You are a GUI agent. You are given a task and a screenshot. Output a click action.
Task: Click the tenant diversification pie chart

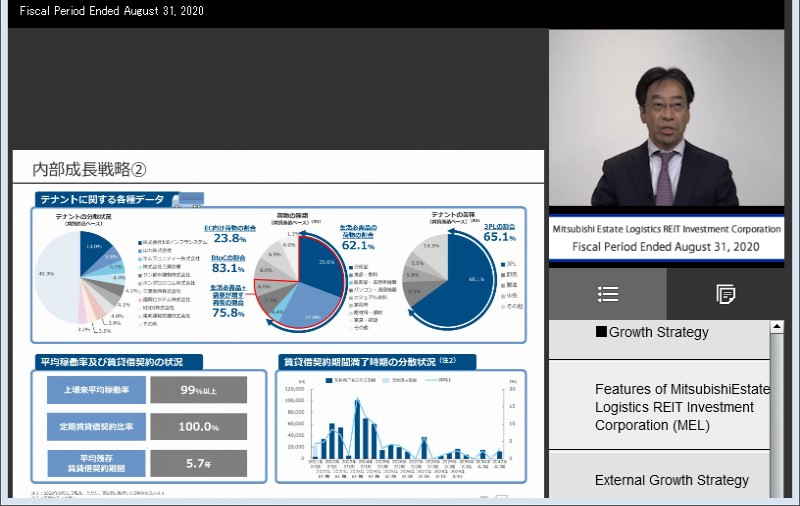coord(80,277)
